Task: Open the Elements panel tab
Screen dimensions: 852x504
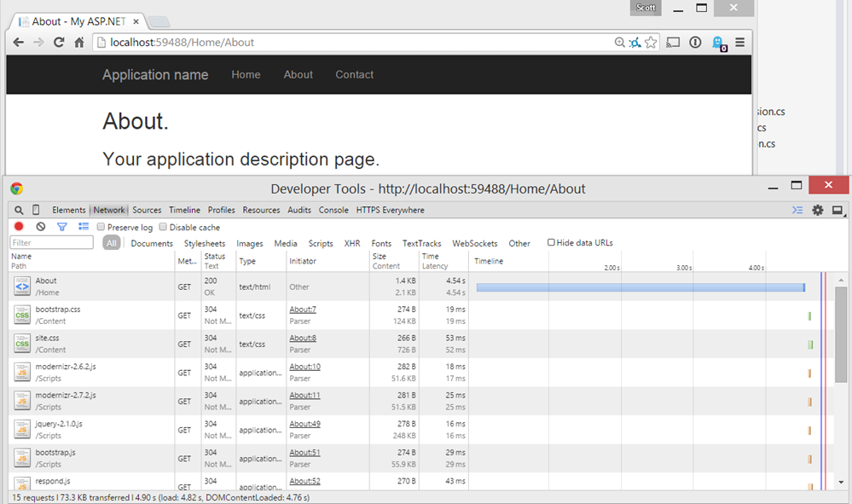Action: click(68, 210)
